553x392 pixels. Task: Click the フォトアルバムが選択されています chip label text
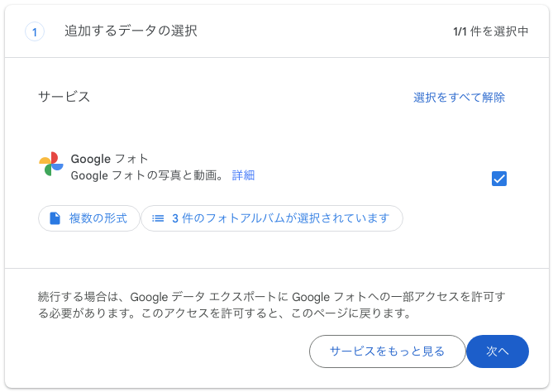coord(298,218)
